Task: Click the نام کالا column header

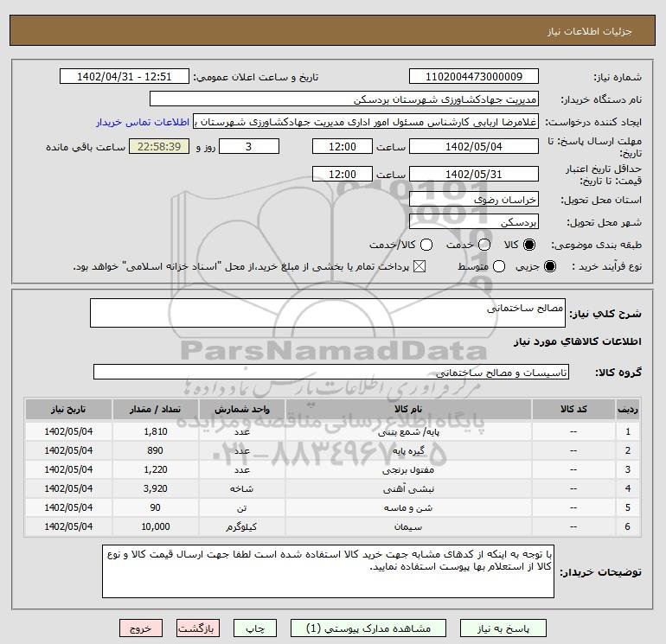Action: [x=408, y=409]
